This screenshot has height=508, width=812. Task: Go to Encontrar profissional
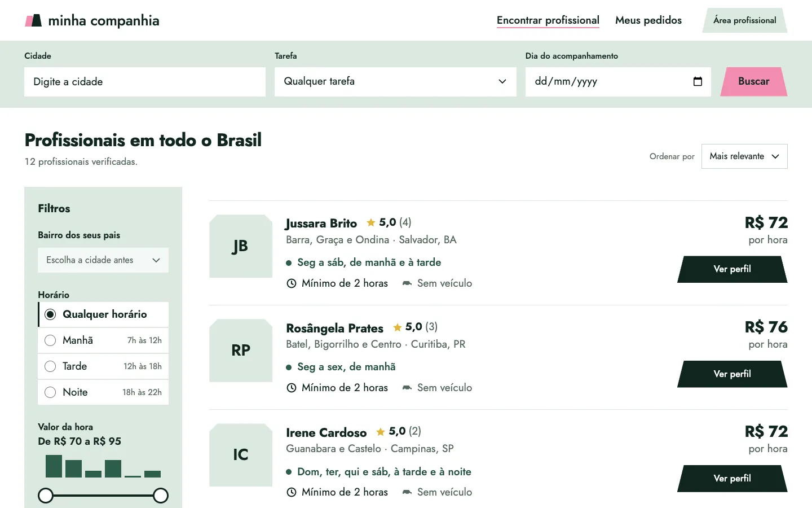[548, 20]
